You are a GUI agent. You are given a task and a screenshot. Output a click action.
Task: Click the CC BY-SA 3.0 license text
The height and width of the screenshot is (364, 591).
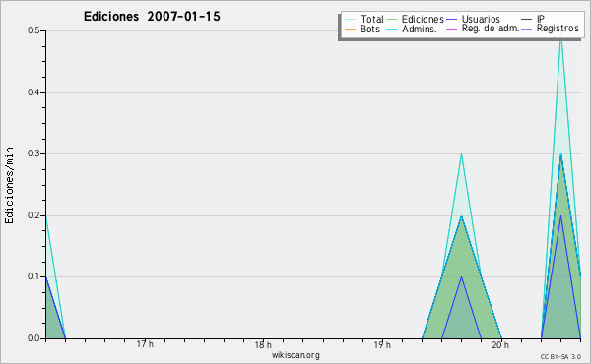click(560, 357)
